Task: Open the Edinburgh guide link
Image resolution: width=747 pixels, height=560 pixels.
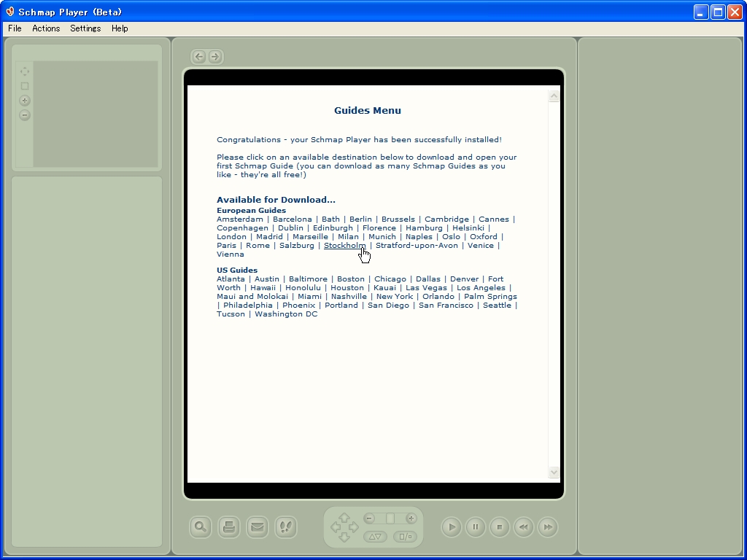Action: coord(333,228)
